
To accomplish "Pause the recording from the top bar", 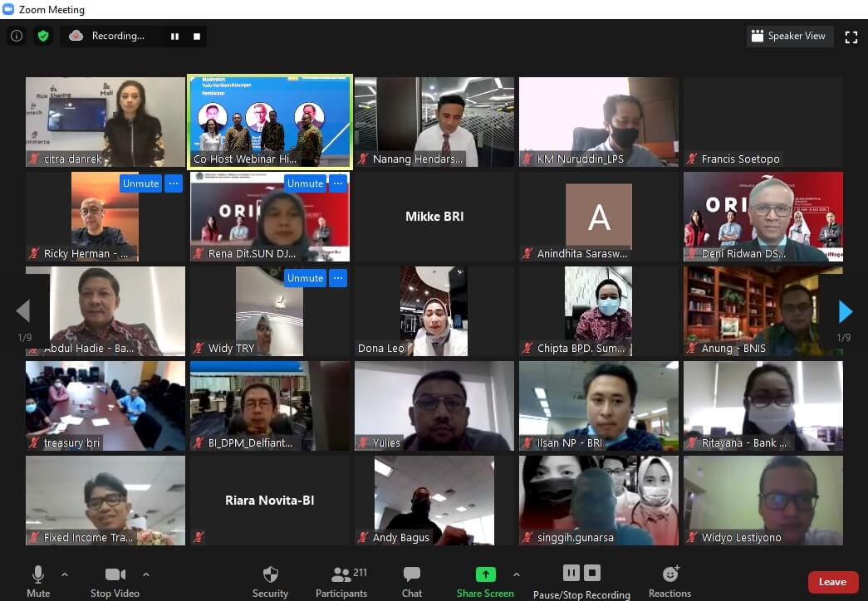I will (174, 37).
